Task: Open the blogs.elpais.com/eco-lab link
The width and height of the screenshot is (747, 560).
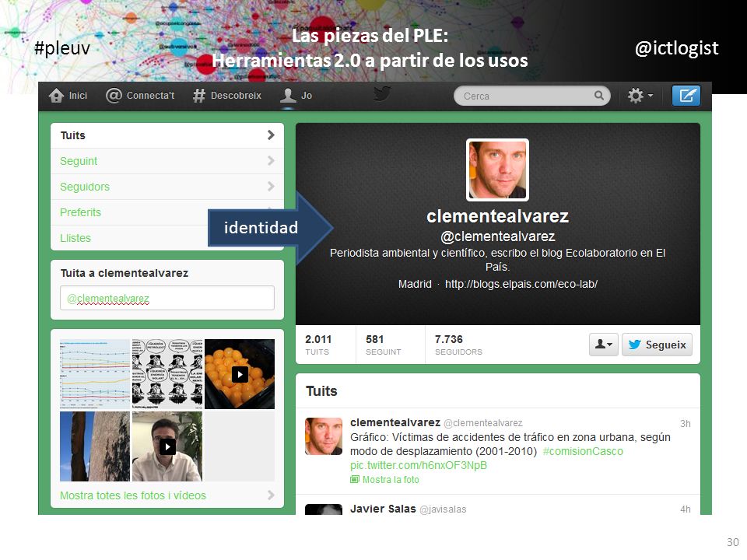Action: pyautogui.click(x=521, y=285)
